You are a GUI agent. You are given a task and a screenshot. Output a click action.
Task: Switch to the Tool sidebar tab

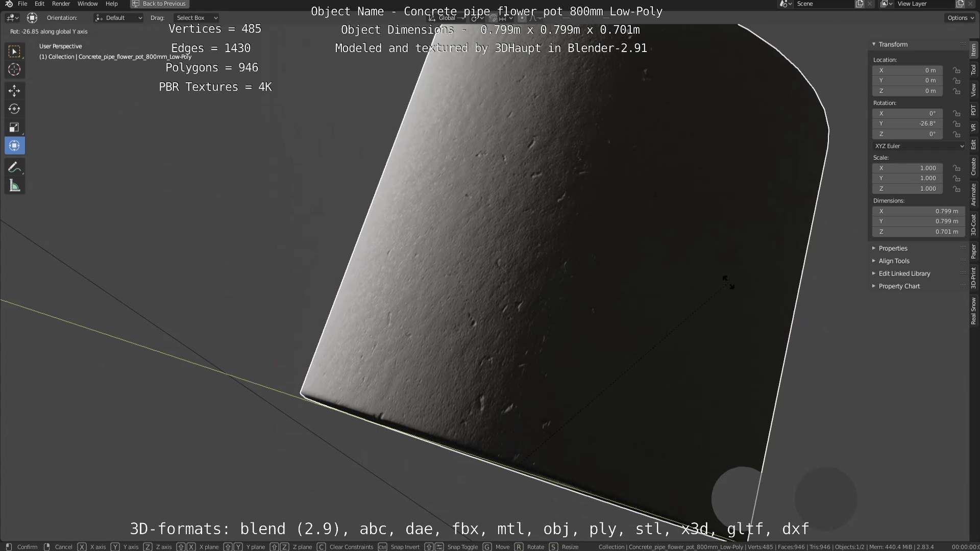[973, 70]
